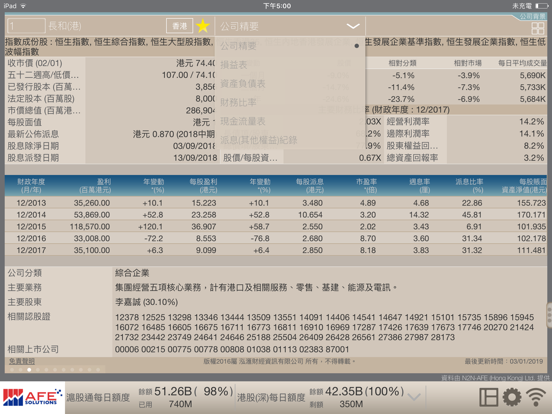Tap related company code 00006
The width and height of the screenshot is (552, 414).
point(127,350)
